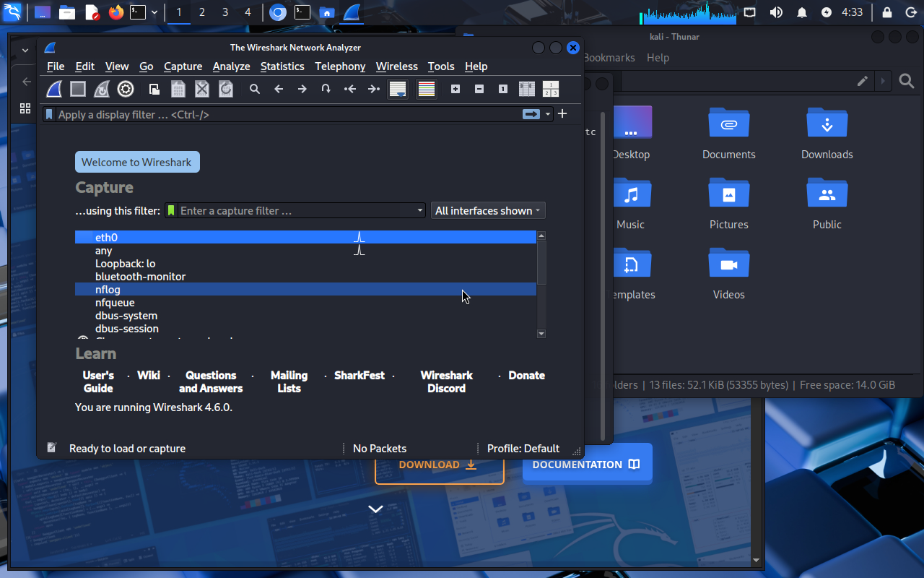Toggle the Wi-Fi network icon in the system tray
This screenshot has width=924, height=578.
point(750,12)
